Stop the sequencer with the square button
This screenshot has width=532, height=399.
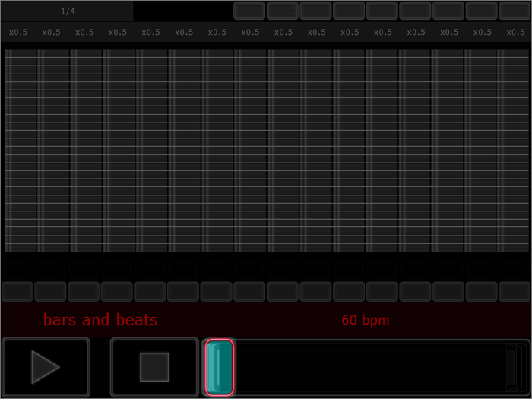[154, 367]
